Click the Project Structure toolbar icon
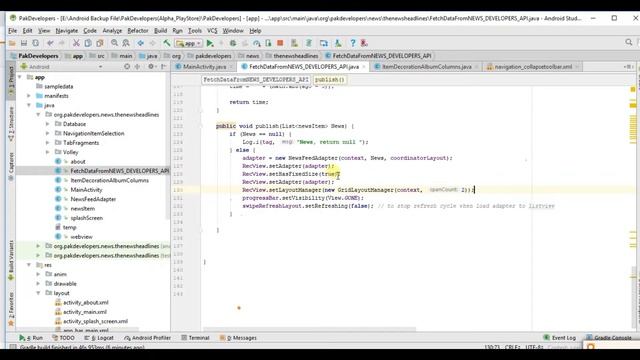Image resolution: width=640 pixels, height=360 pixels. tap(324, 43)
